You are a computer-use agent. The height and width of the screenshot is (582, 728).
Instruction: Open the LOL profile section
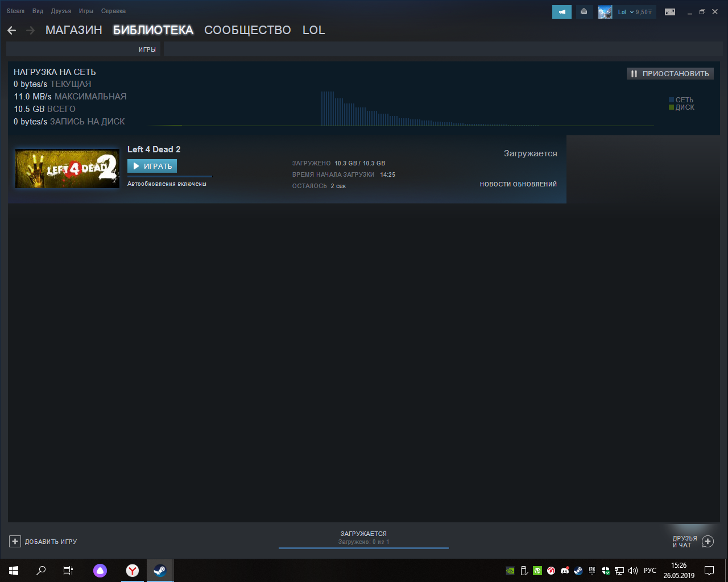coord(313,30)
